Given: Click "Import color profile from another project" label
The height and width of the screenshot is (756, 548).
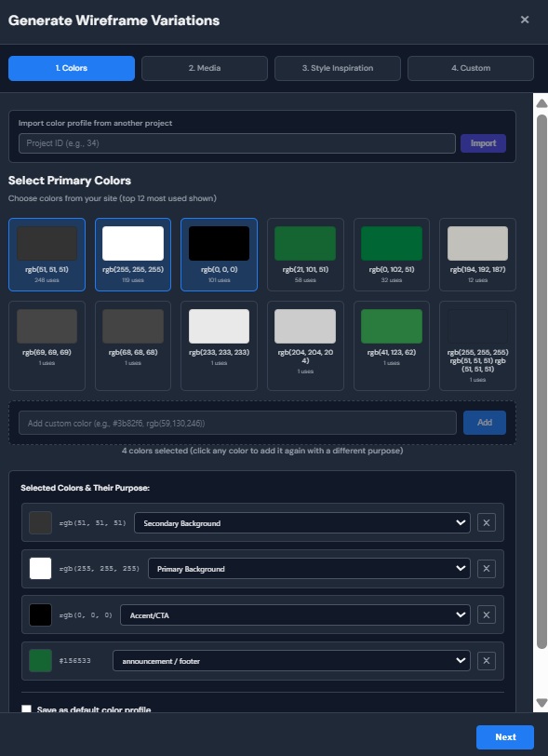Looking at the screenshot, I should pos(96,123).
